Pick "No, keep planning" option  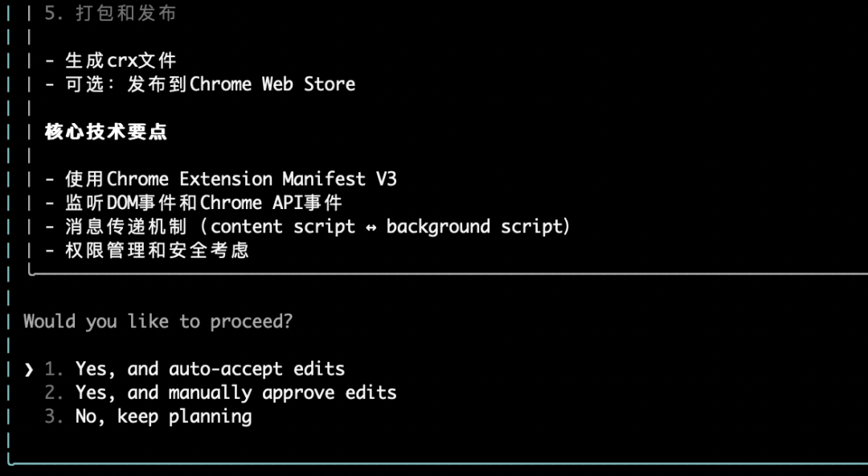point(163,416)
